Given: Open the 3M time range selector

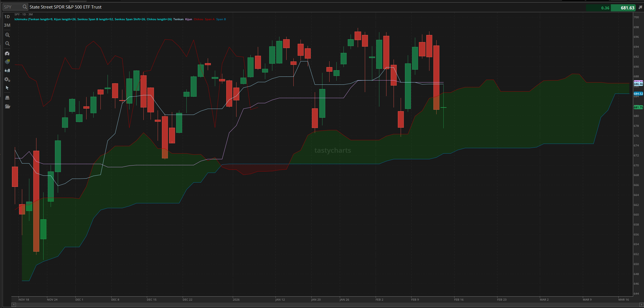Looking at the screenshot, I should 7,25.
